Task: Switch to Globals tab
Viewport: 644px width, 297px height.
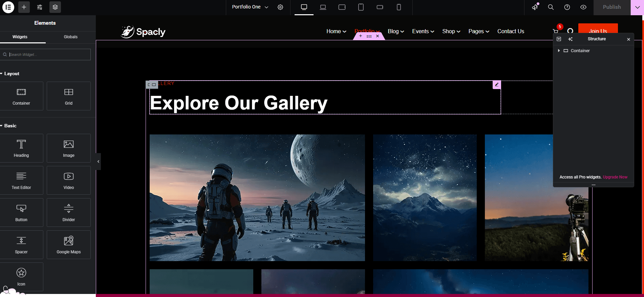Action: click(x=71, y=37)
